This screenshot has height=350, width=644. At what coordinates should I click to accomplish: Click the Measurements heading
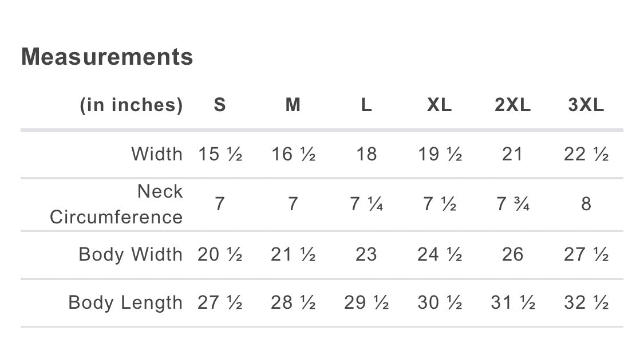[107, 57]
